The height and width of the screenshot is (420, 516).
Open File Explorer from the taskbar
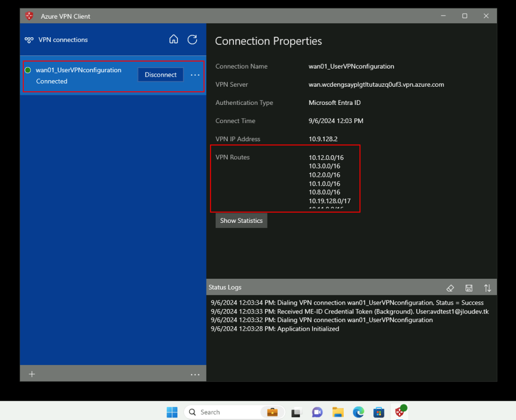pyautogui.click(x=338, y=412)
